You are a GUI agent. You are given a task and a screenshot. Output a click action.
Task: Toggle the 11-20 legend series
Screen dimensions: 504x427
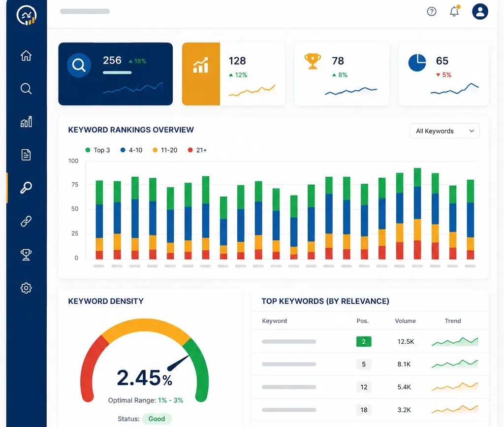(x=165, y=150)
